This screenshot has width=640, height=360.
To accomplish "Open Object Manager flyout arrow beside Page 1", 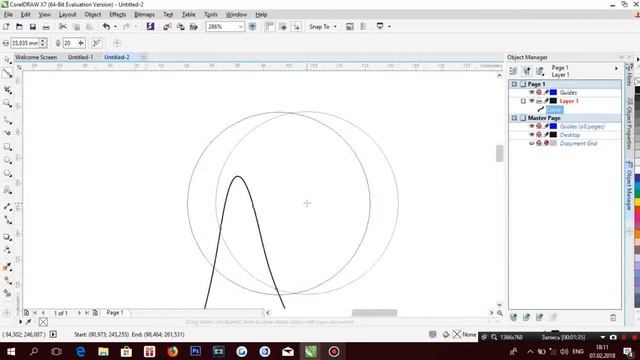I will [x=616, y=69].
